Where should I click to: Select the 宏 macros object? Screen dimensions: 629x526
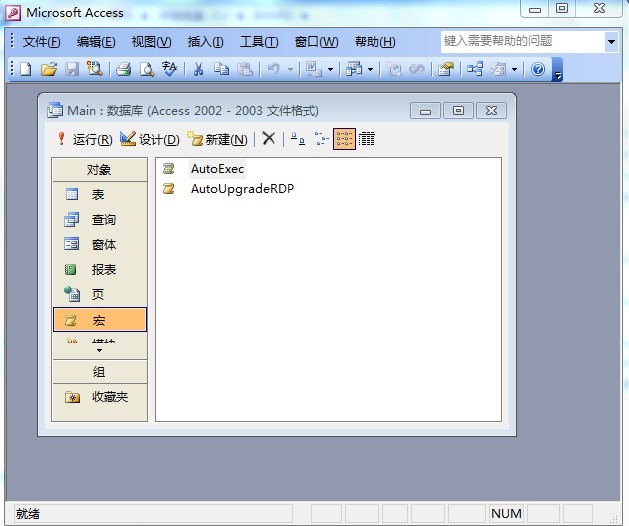coord(99,320)
